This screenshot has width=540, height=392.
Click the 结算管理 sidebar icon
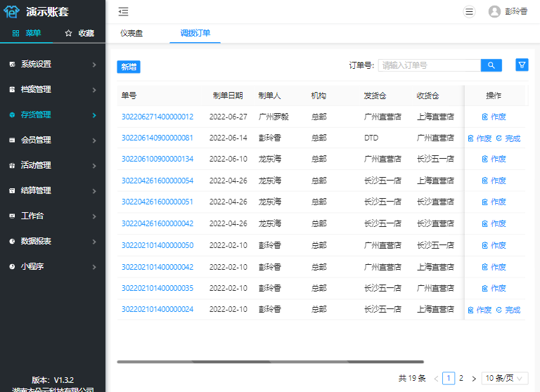pyautogui.click(x=13, y=190)
